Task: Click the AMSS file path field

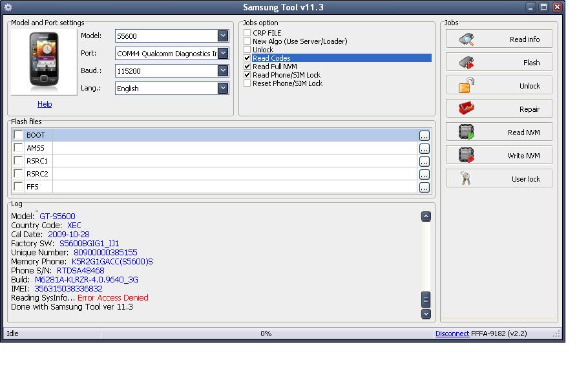Action: [x=235, y=148]
